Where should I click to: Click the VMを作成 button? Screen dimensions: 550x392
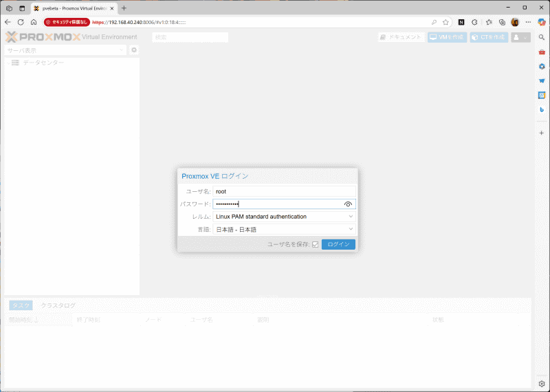tap(448, 37)
